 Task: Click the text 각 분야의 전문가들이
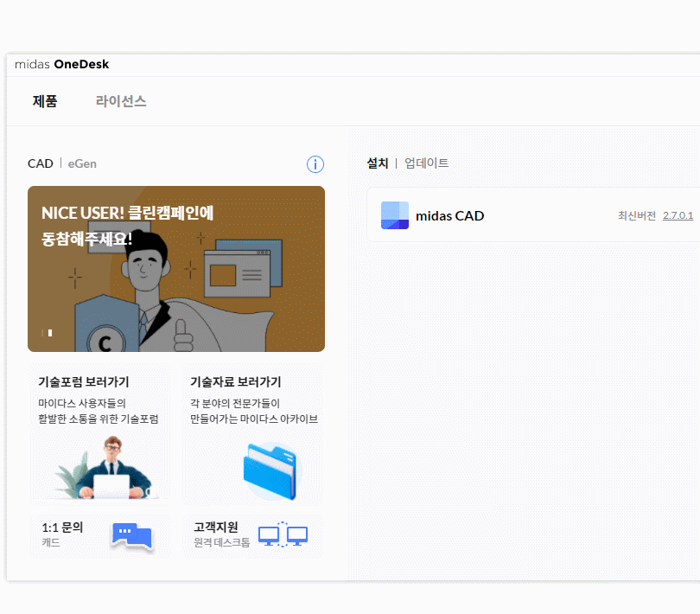pos(235,404)
